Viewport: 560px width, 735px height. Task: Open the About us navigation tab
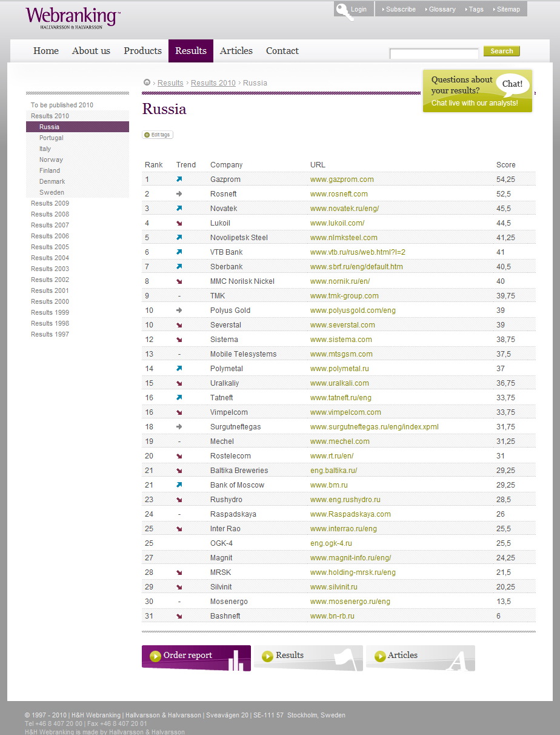pos(91,51)
